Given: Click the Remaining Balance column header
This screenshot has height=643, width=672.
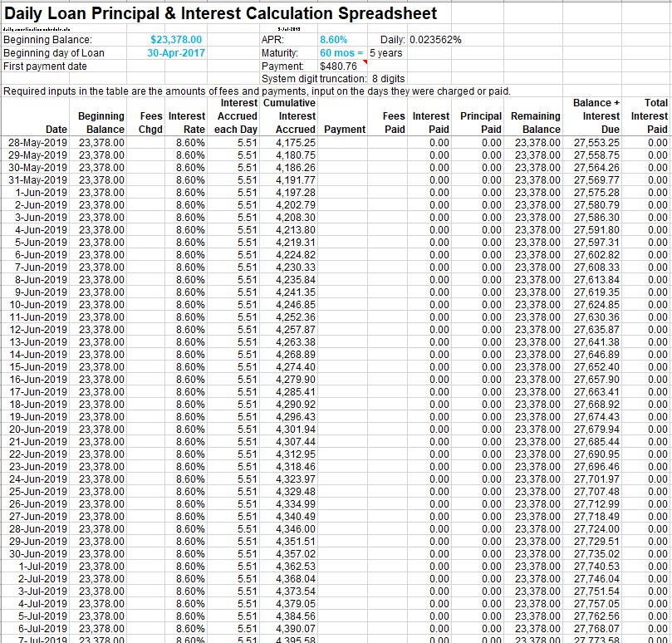Looking at the screenshot, I should click(x=536, y=123).
